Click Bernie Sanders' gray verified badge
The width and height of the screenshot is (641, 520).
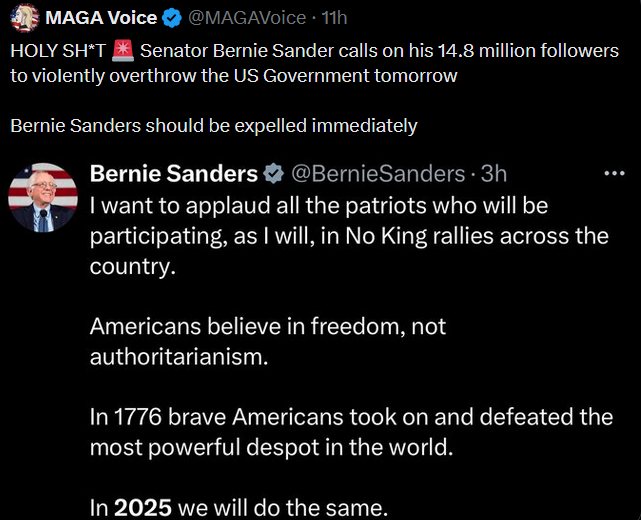273,174
